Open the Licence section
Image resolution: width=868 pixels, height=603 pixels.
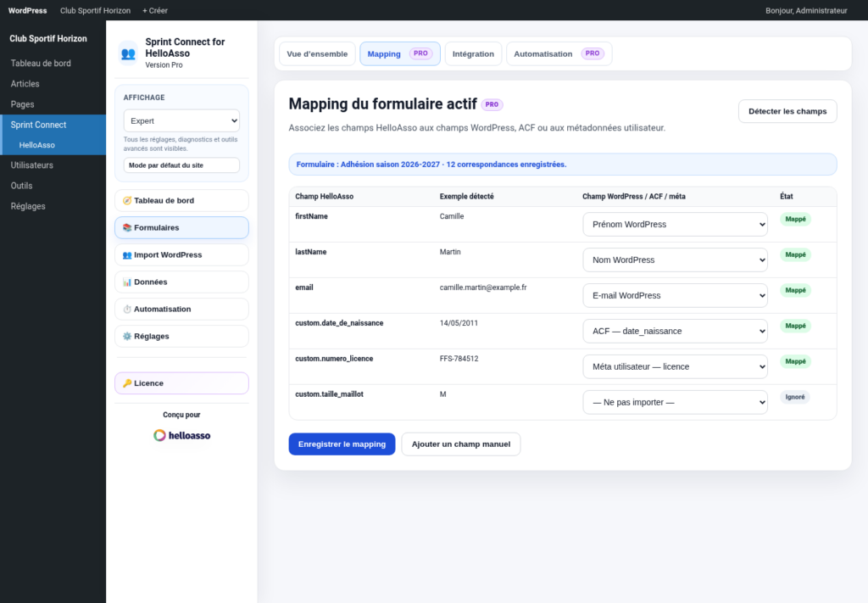(181, 383)
